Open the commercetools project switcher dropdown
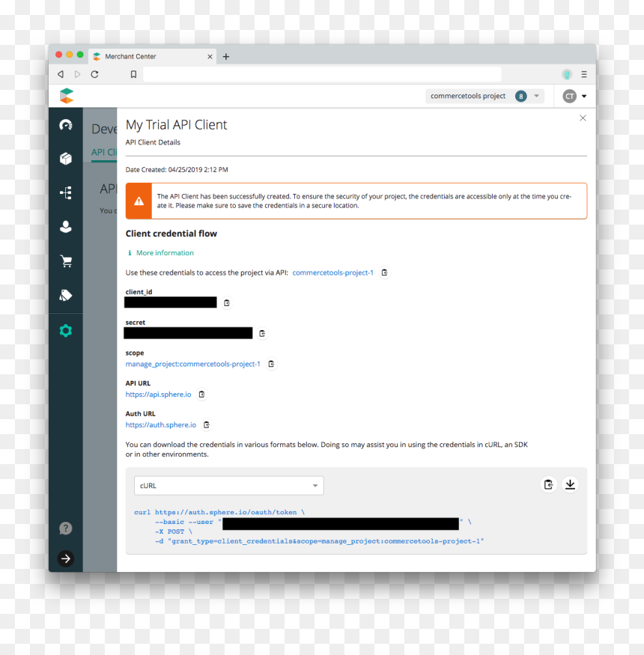Viewport: 644px width, 655px height. click(484, 96)
